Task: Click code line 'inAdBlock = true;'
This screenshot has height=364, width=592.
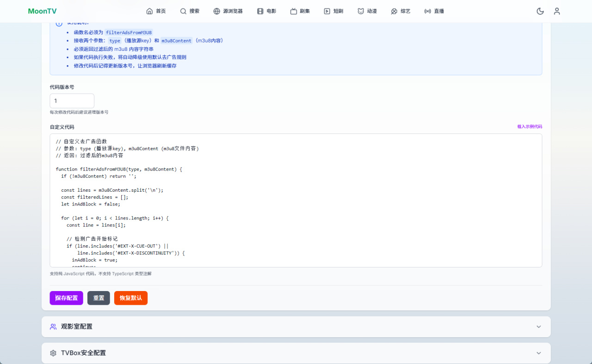Action: [x=95, y=260]
